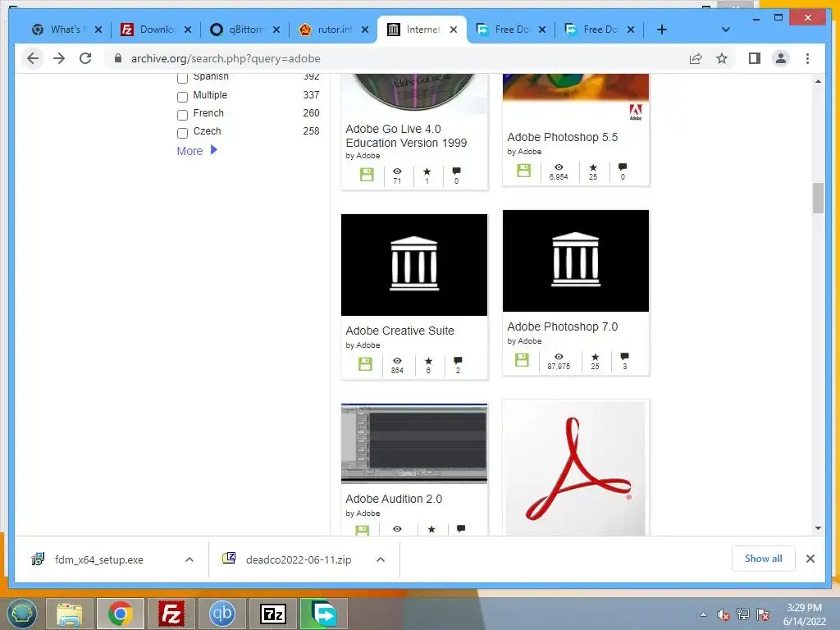Screen dimensions: 840x630
Task: Open a new browser tab
Action: point(662,30)
